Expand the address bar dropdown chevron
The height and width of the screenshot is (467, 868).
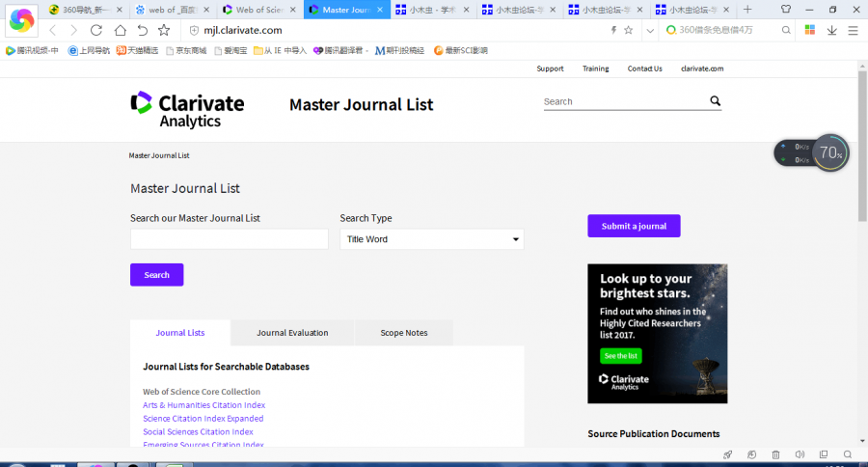[650, 30]
